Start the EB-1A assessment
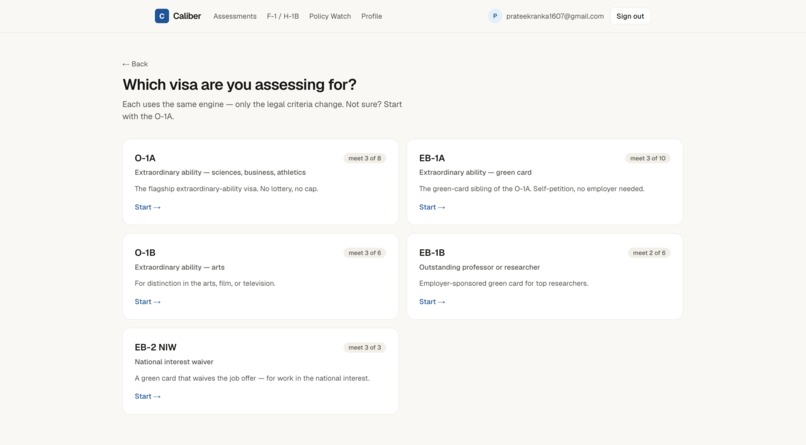 (x=432, y=207)
